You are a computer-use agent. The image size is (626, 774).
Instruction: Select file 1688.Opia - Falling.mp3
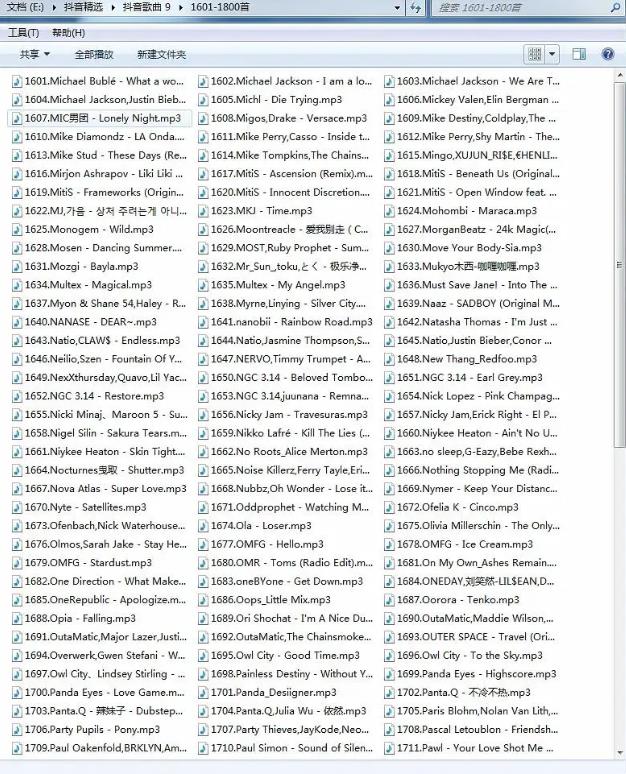click(74, 619)
